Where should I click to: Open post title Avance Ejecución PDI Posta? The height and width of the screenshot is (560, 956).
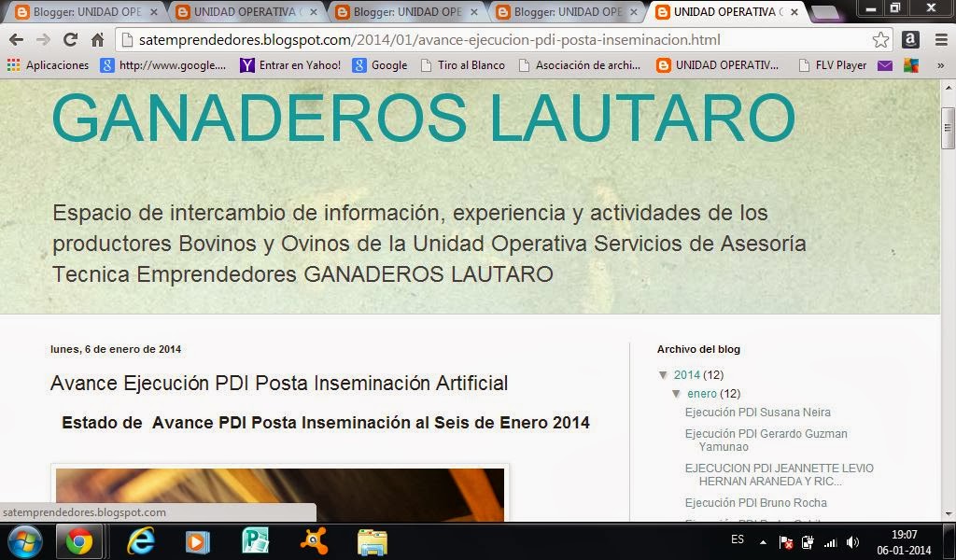[278, 384]
